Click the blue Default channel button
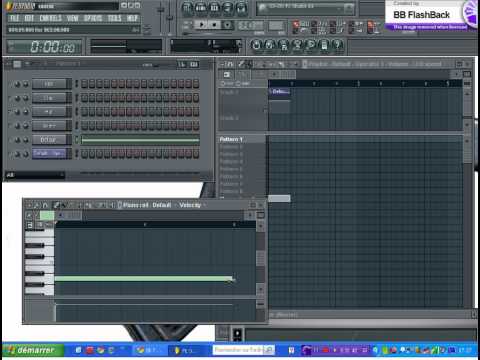Screen dimensions: 480x360 tap(49, 154)
